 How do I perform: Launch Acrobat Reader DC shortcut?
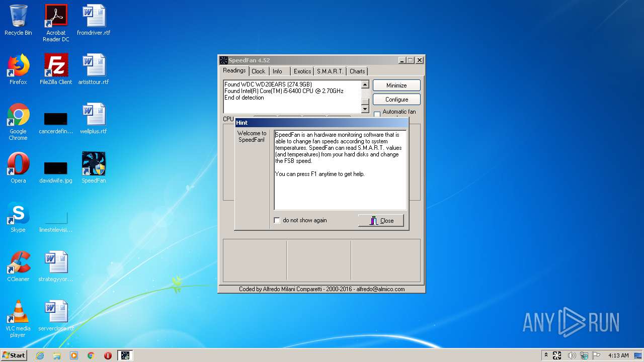pyautogui.click(x=56, y=23)
